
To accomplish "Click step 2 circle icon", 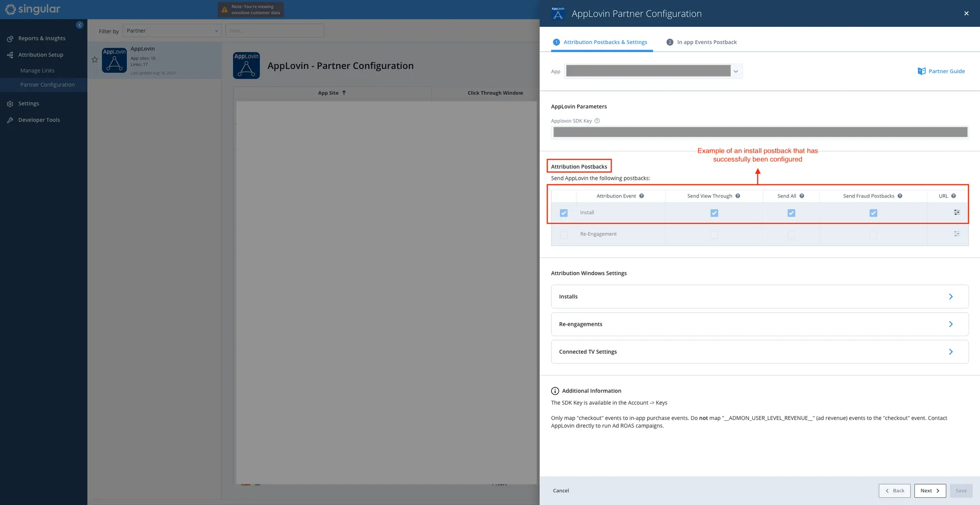I will [669, 42].
